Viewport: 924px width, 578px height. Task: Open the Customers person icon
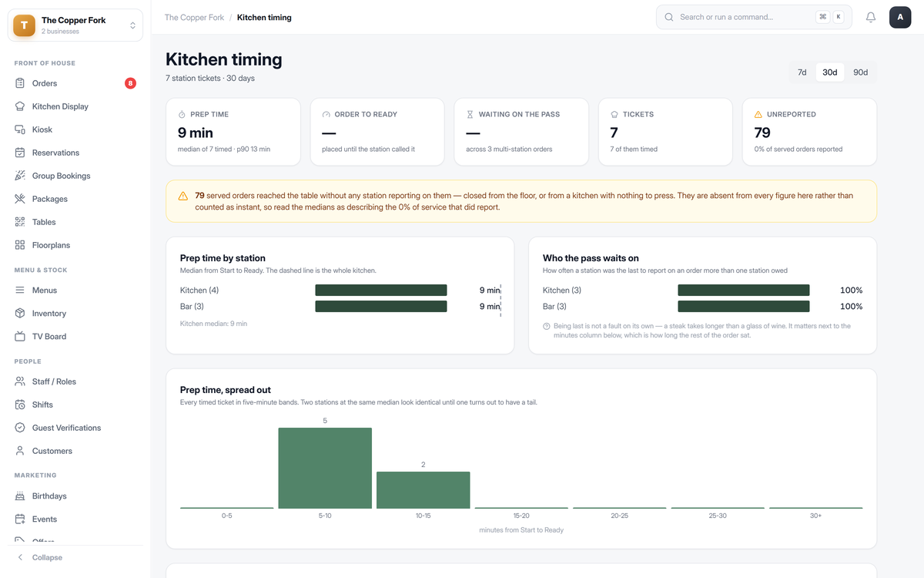tap(20, 451)
